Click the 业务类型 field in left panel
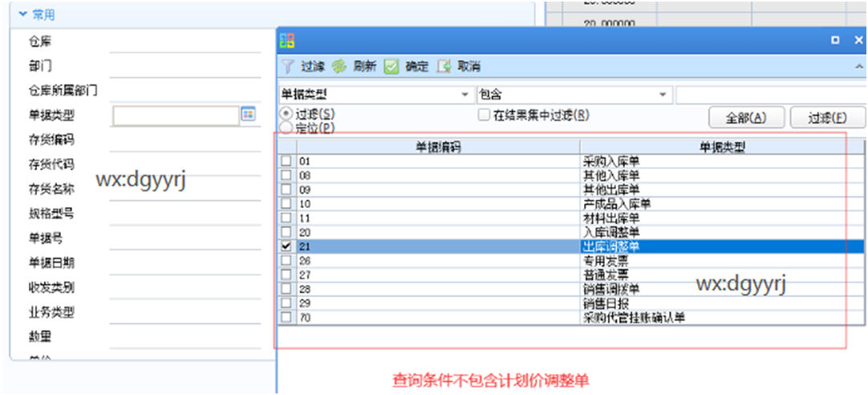This screenshot has width=868, height=395. click(185, 312)
